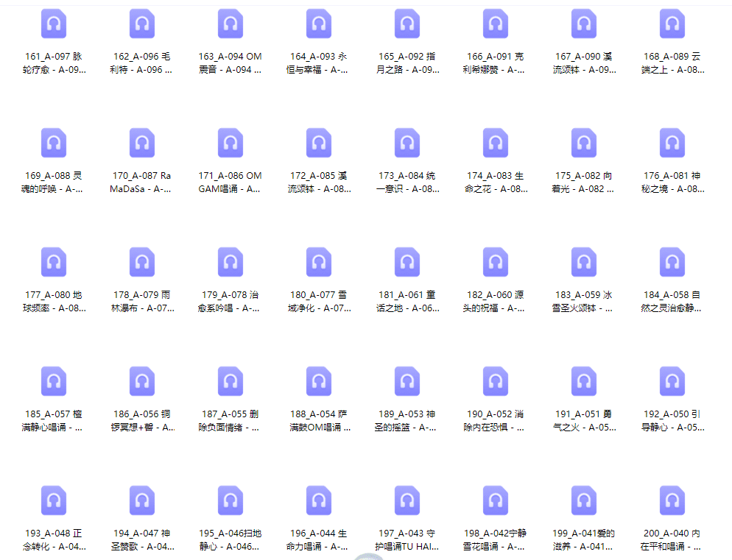
Task: Open the 178_A-079 雨林瀑布 audio icon
Action: pyautogui.click(x=142, y=262)
